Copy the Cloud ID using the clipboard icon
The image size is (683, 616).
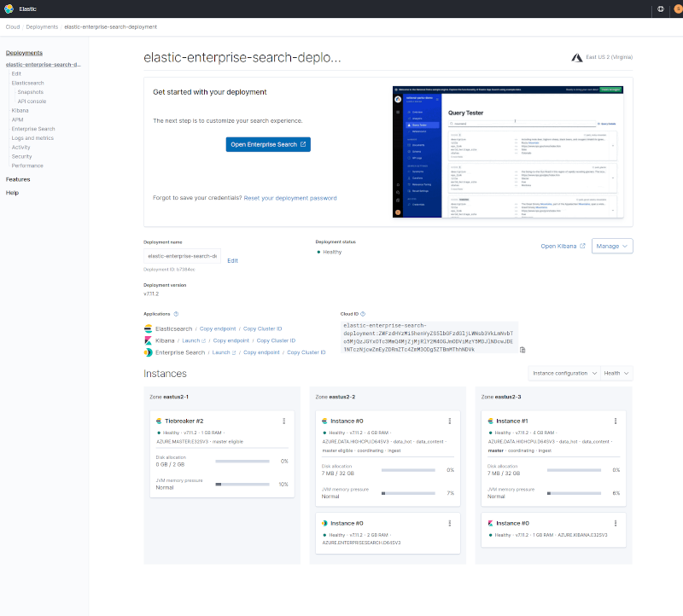point(522,349)
